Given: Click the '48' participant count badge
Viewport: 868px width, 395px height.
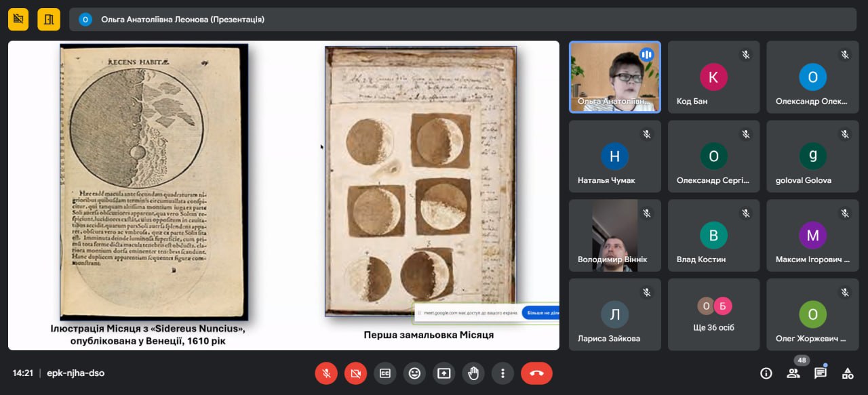Looking at the screenshot, I should (x=802, y=360).
